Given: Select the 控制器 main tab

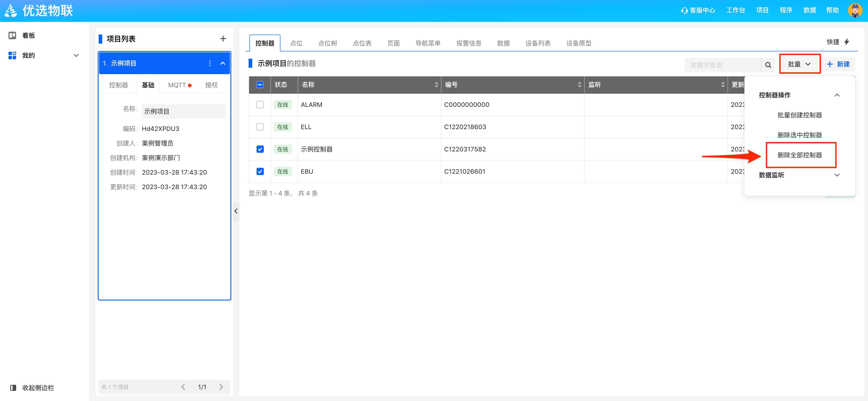Looking at the screenshot, I should click(x=264, y=43).
